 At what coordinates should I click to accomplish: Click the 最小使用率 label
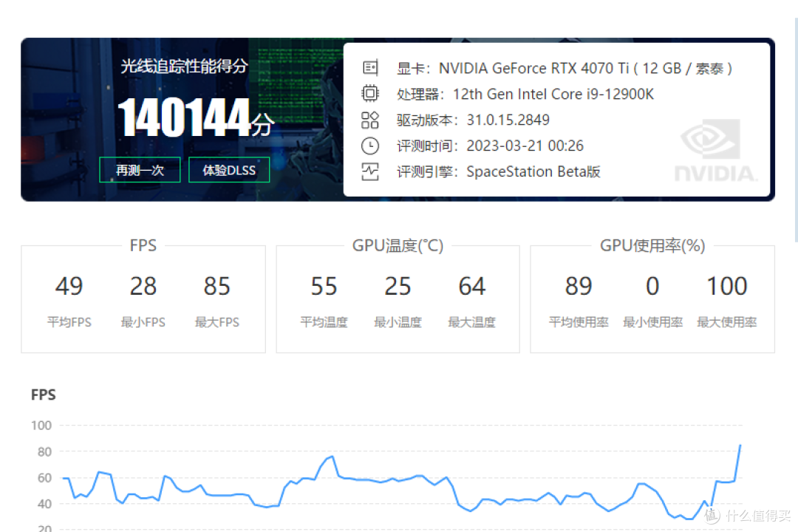click(652, 322)
